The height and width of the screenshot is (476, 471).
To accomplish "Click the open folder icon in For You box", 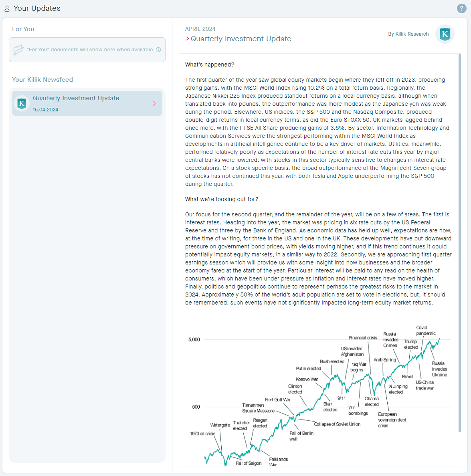I will click(18, 50).
